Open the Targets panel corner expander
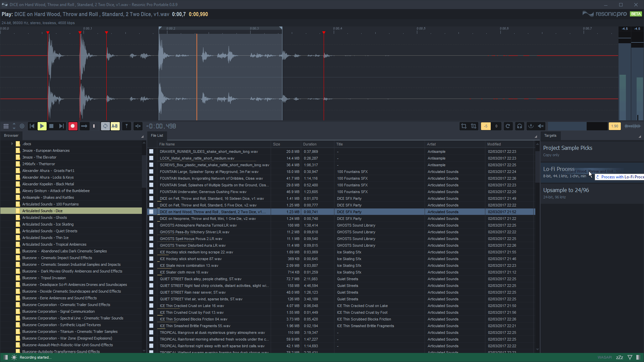This screenshot has width=644, height=362. pyautogui.click(x=640, y=137)
